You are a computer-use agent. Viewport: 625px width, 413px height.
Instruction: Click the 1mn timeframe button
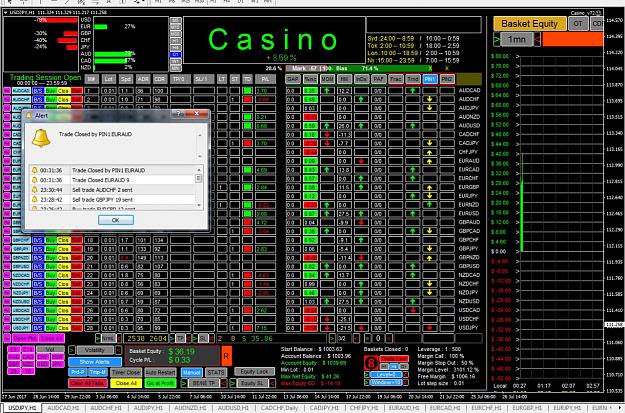click(517, 39)
